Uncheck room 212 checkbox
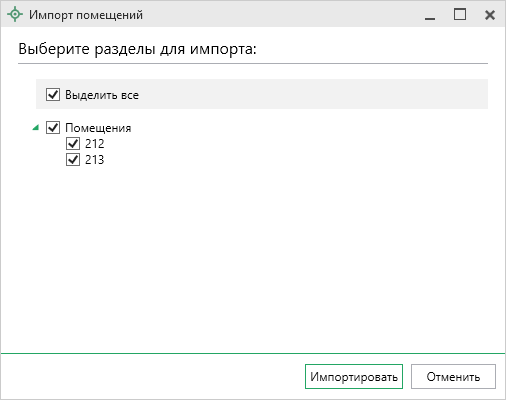The height and width of the screenshot is (400, 506). coord(73,144)
